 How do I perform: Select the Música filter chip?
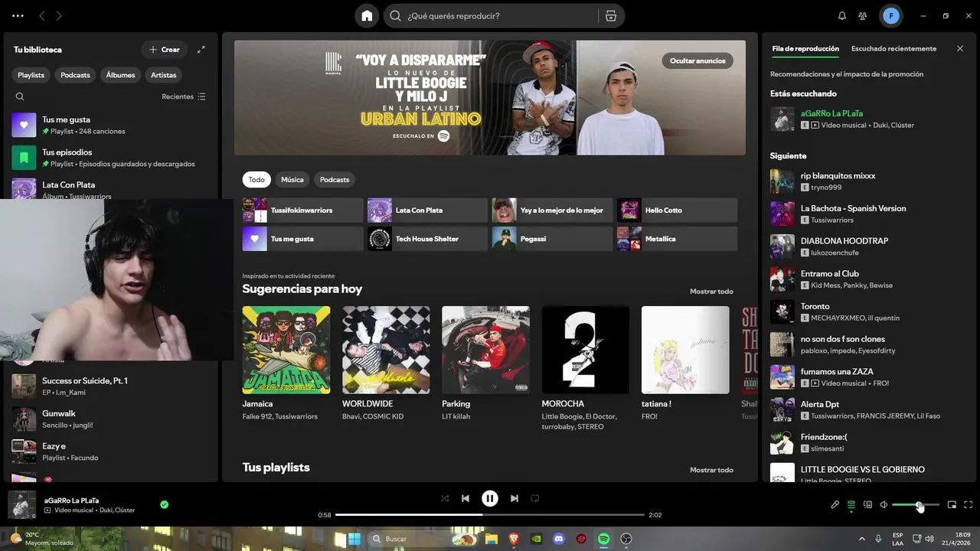[292, 180]
